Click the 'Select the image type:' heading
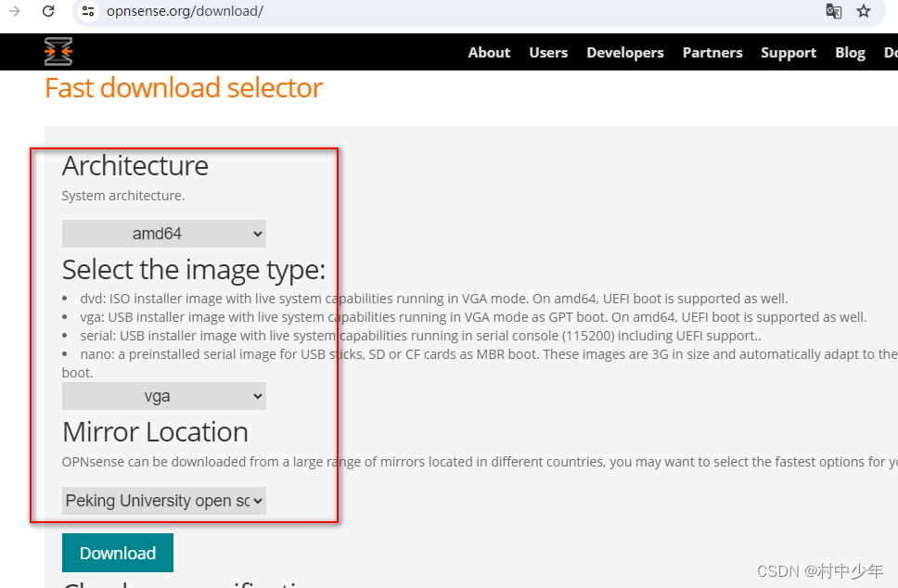 (194, 270)
